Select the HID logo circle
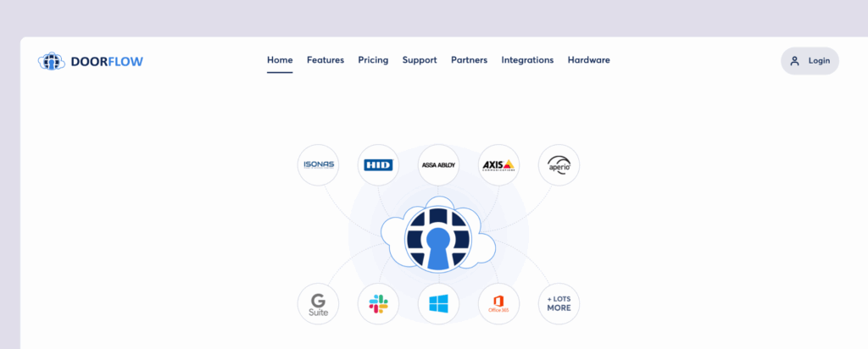 [x=378, y=165]
